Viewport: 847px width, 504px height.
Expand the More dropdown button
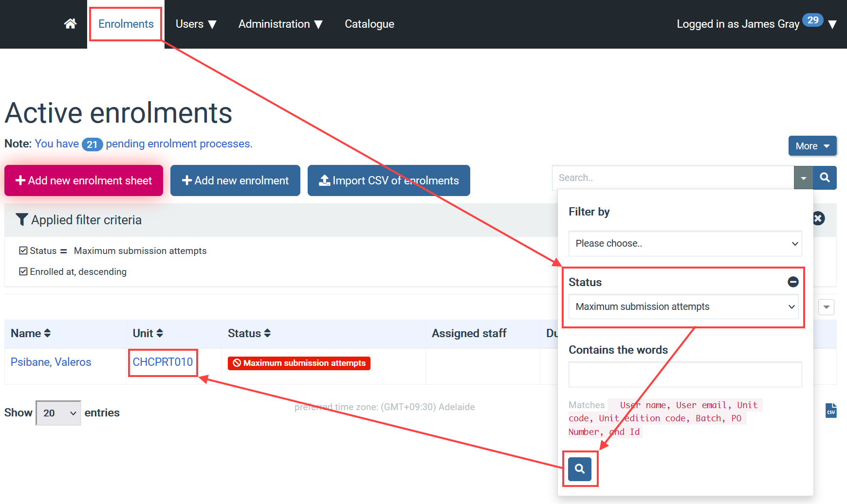point(812,146)
